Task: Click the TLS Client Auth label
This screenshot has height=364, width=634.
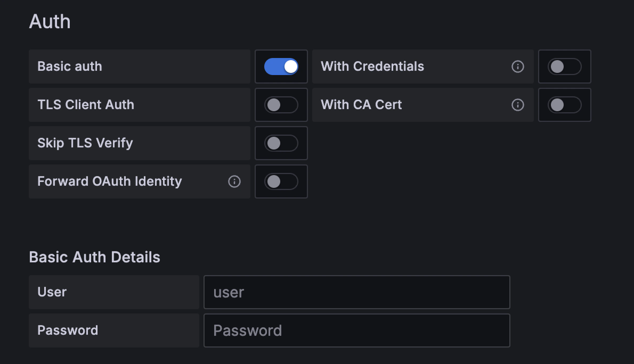Action: coord(86,105)
